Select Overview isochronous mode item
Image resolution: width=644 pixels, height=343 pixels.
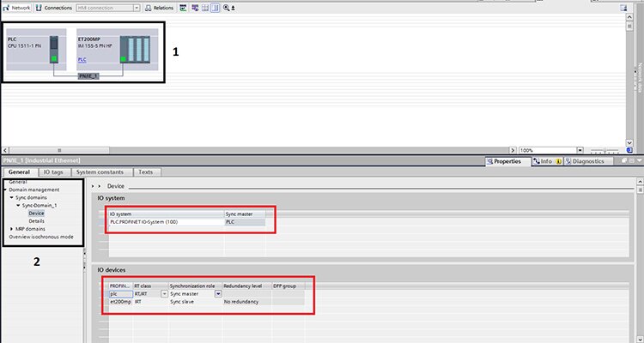pos(41,237)
